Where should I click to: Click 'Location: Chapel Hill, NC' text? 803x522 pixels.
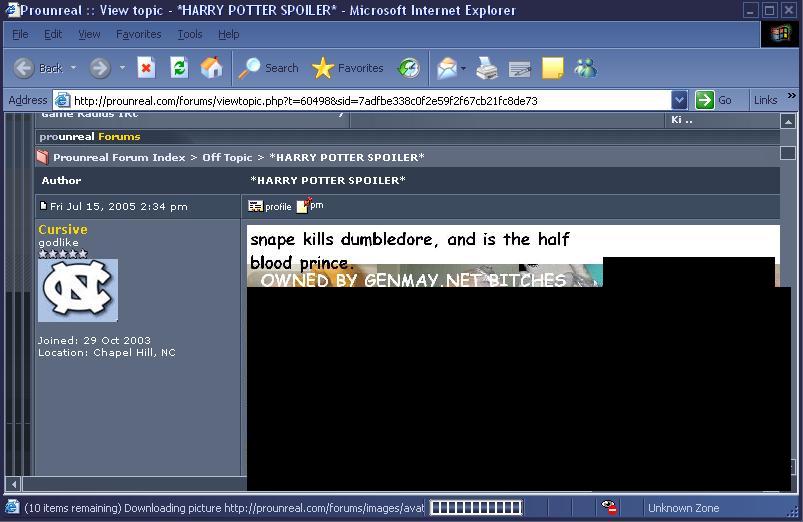(x=107, y=352)
